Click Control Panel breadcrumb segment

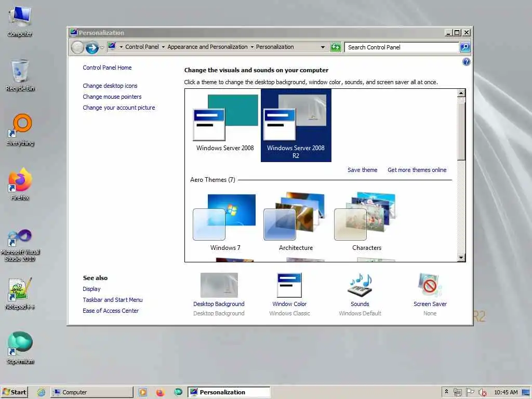click(x=142, y=47)
